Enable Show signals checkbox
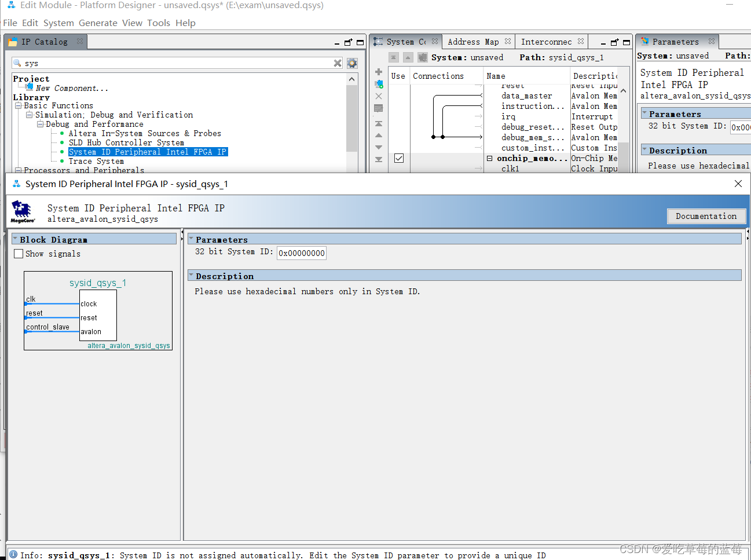This screenshot has height=560, width=751. point(19,254)
